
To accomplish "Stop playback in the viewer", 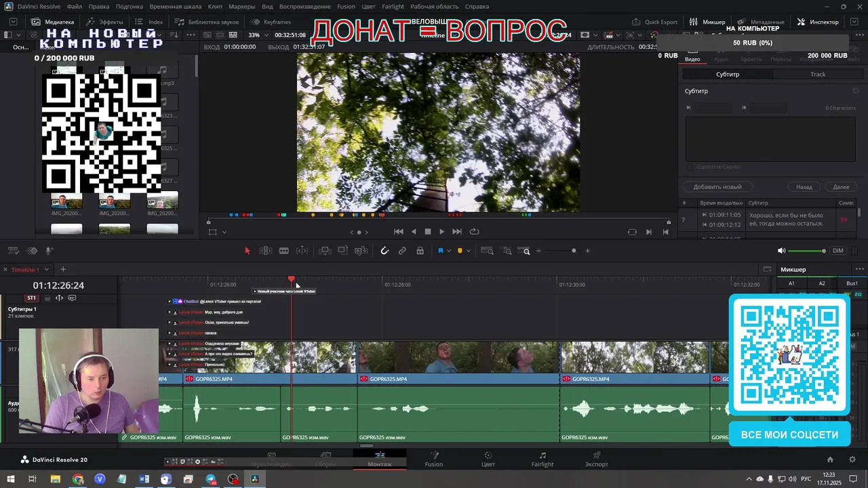I will pos(428,232).
